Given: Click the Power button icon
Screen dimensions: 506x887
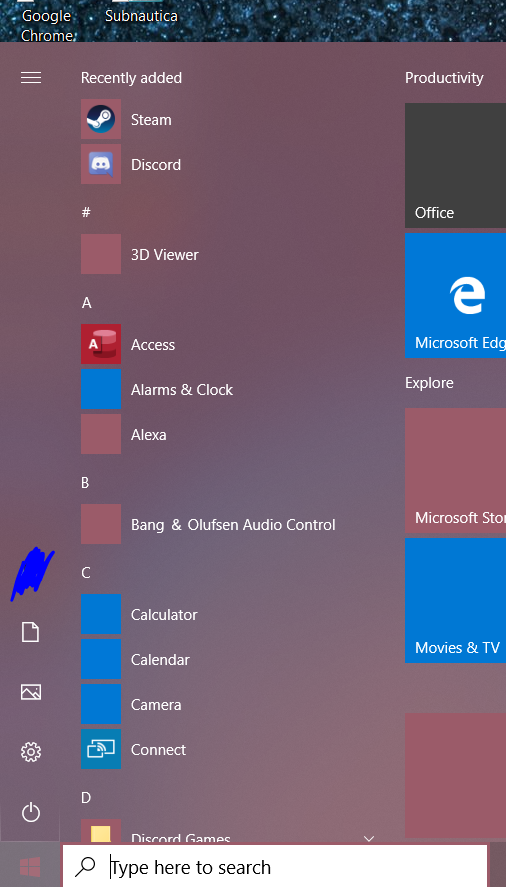Looking at the screenshot, I should click(x=31, y=813).
